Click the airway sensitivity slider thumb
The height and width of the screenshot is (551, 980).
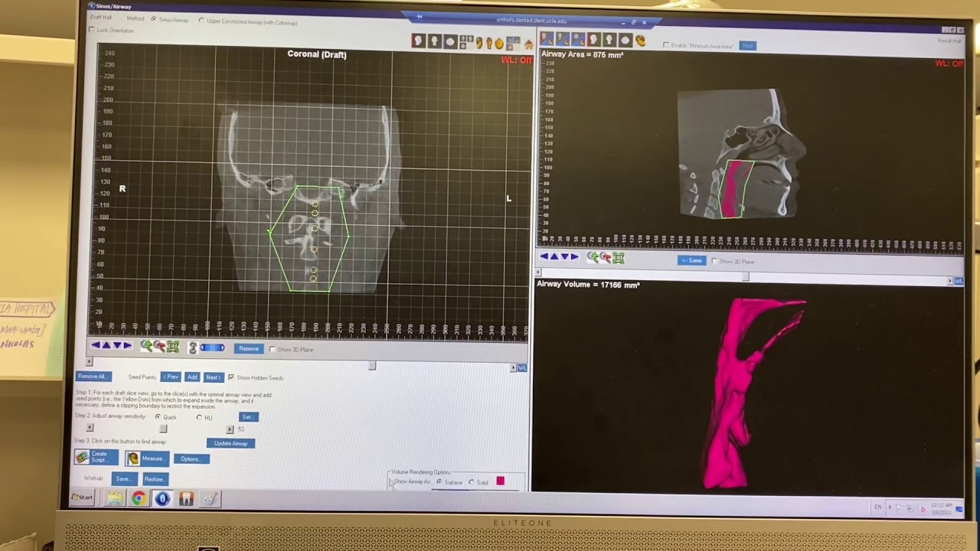point(163,429)
